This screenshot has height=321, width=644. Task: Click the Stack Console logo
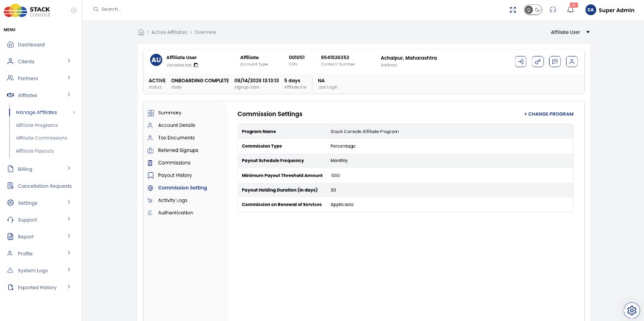pyautogui.click(x=26, y=11)
